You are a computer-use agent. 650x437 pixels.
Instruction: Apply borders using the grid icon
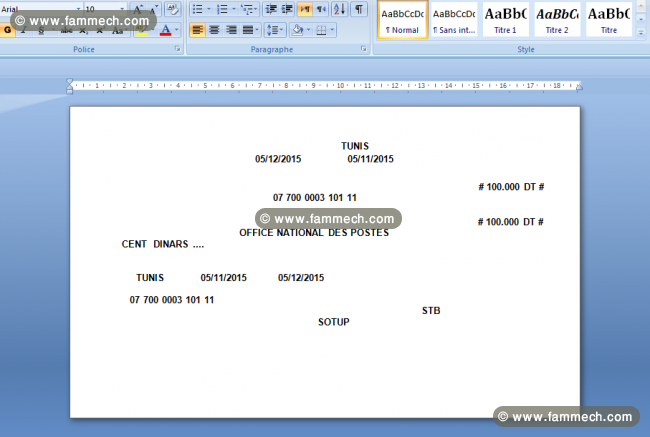(321, 30)
